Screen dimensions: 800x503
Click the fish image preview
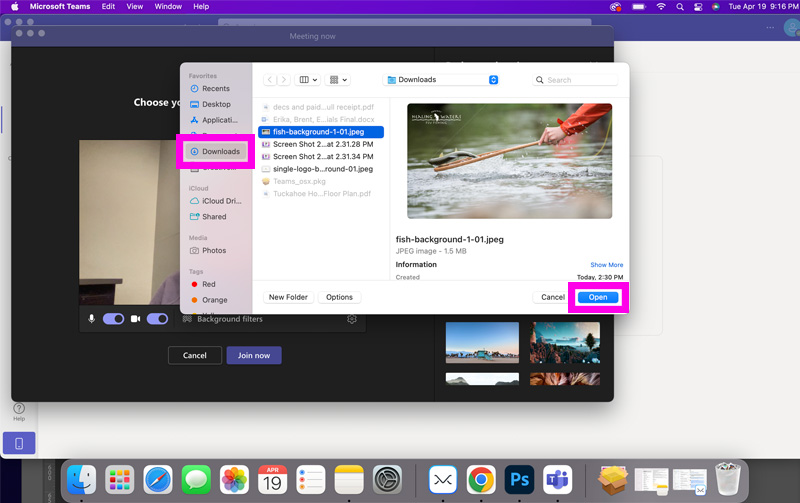509,161
